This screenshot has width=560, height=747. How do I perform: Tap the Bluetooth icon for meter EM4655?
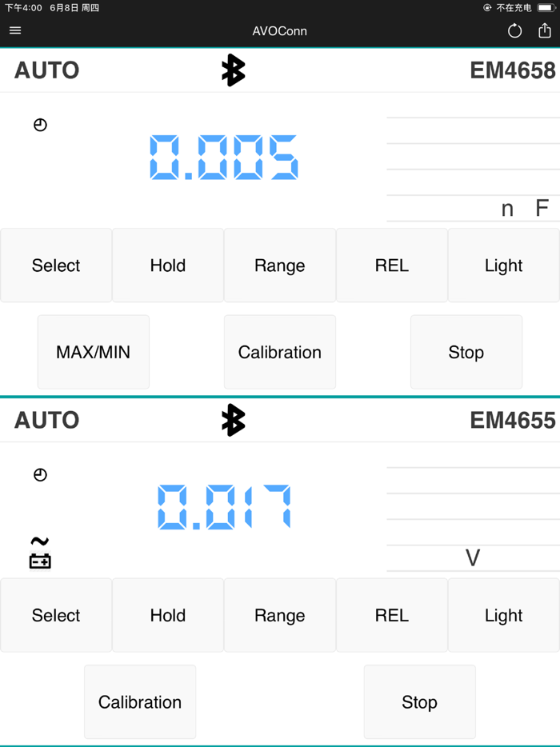click(233, 420)
